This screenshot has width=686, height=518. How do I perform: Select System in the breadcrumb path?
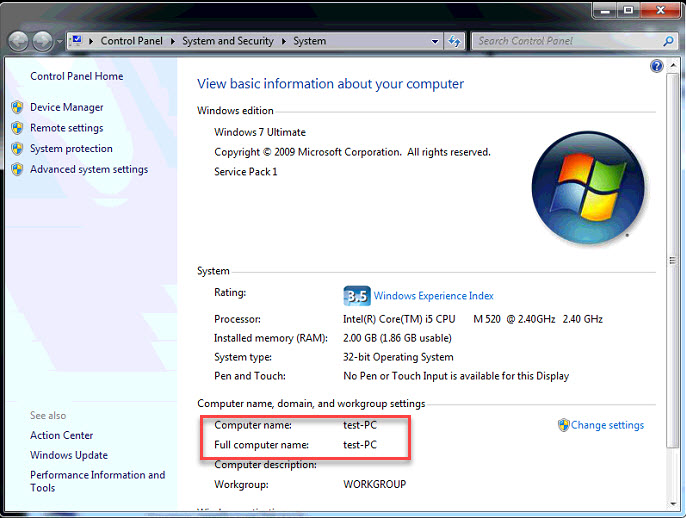point(309,41)
